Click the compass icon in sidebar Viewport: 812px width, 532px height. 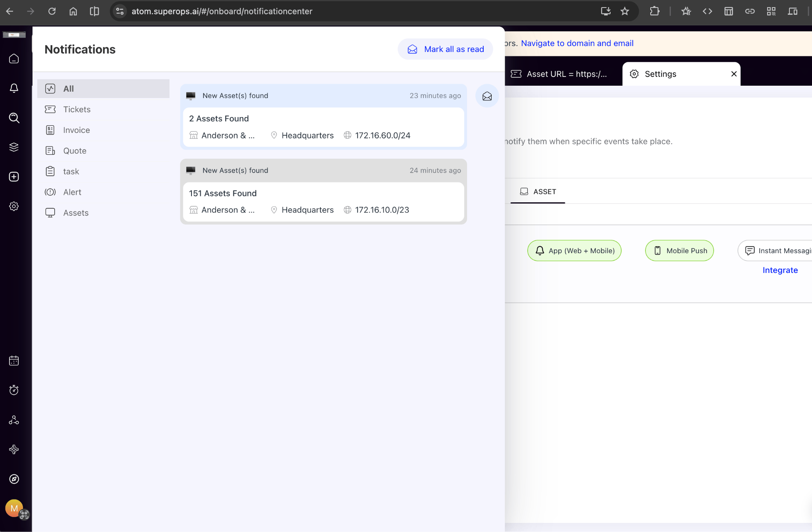(14, 479)
